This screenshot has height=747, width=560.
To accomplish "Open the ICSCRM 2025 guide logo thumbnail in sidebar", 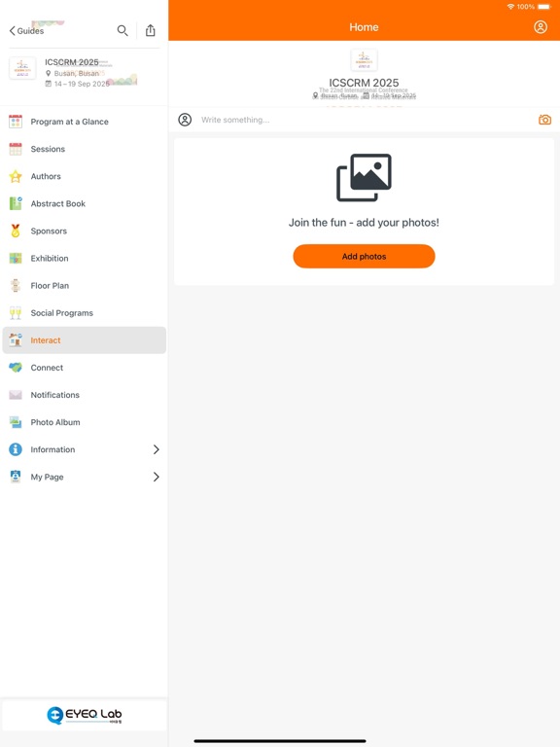I will [x=22, y=68].
